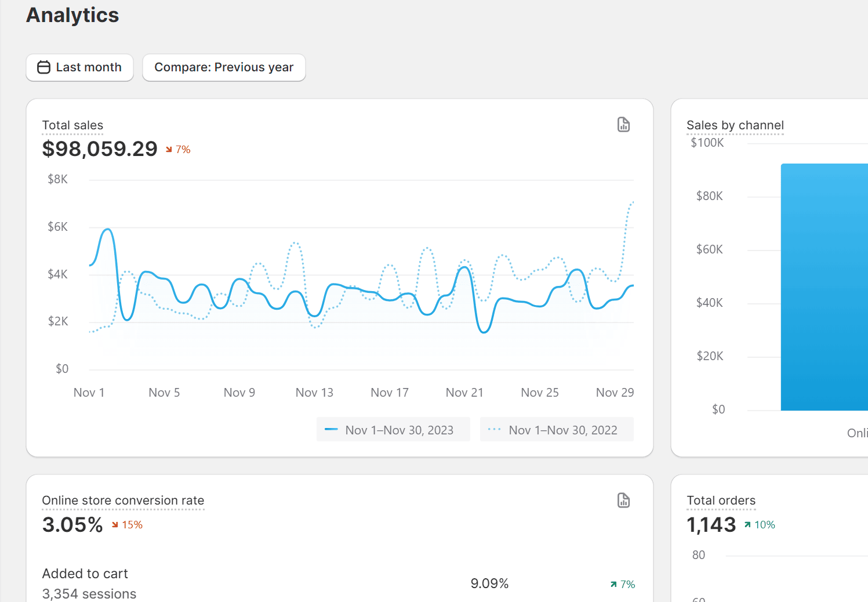Click the Total sales card title
The image size is (868, 602).
click(x=72, y=125)
